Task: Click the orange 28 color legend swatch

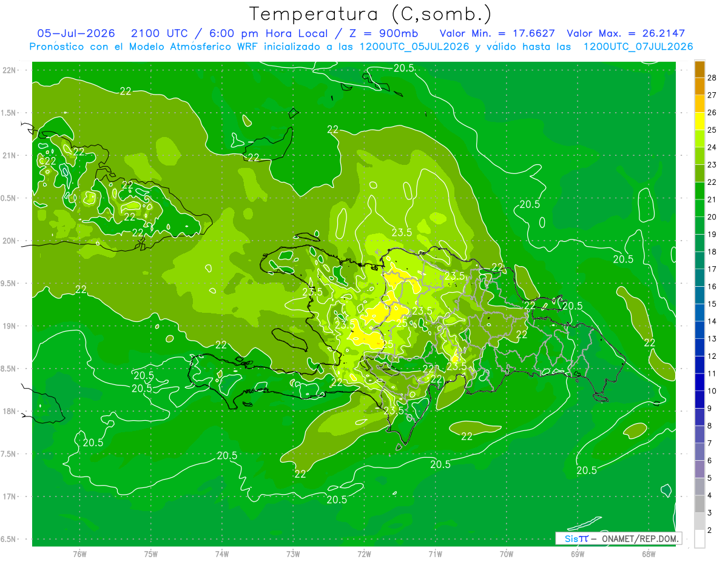Action: [699, 69]
